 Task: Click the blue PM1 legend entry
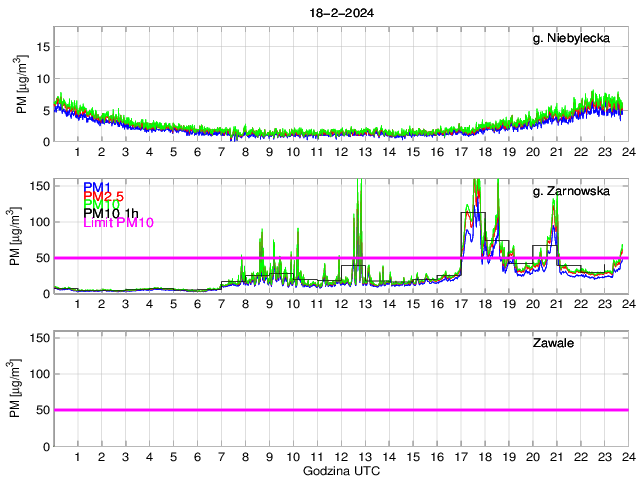point(98,187)
